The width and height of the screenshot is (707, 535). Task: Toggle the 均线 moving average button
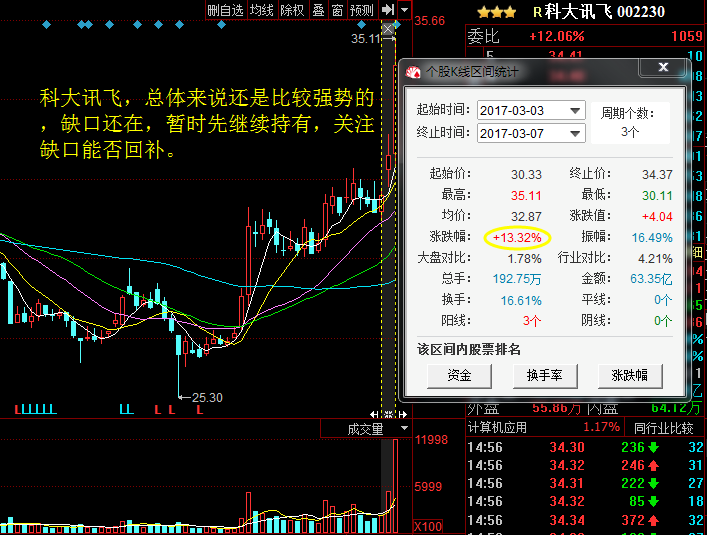point(262,9)
